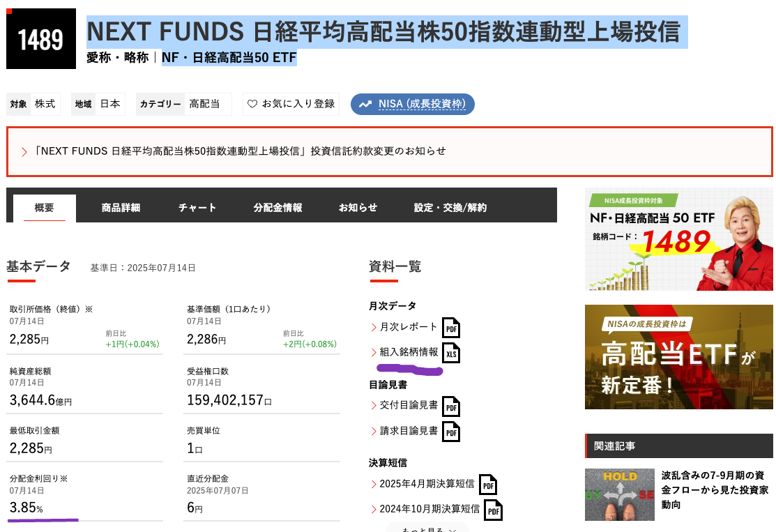Click the 高配当ETFが新定番 banner
The image size is (776, 532).
[x=678, y=357]
